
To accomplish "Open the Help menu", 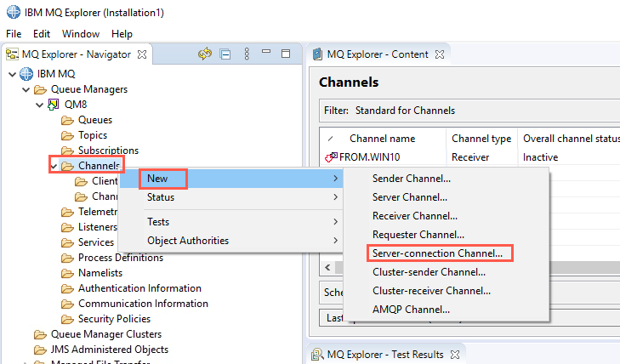I will pos(122,34).
